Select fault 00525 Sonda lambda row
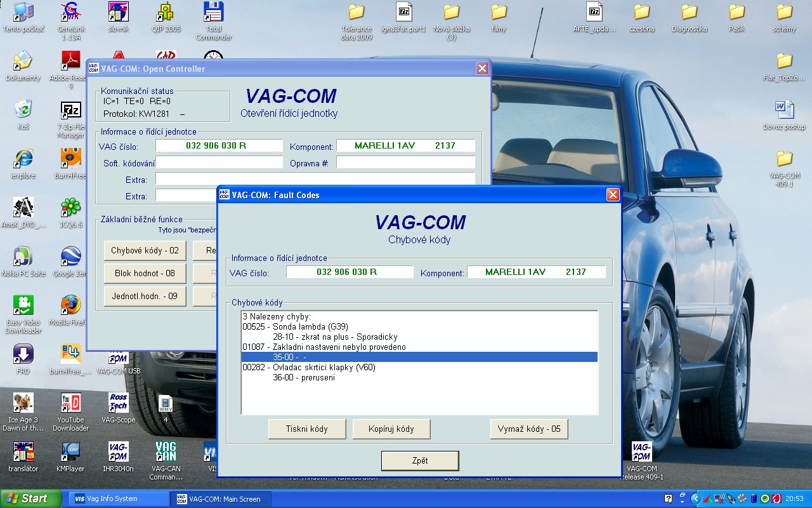The height and width of the screenshot is (508, 812). (419, 326)
